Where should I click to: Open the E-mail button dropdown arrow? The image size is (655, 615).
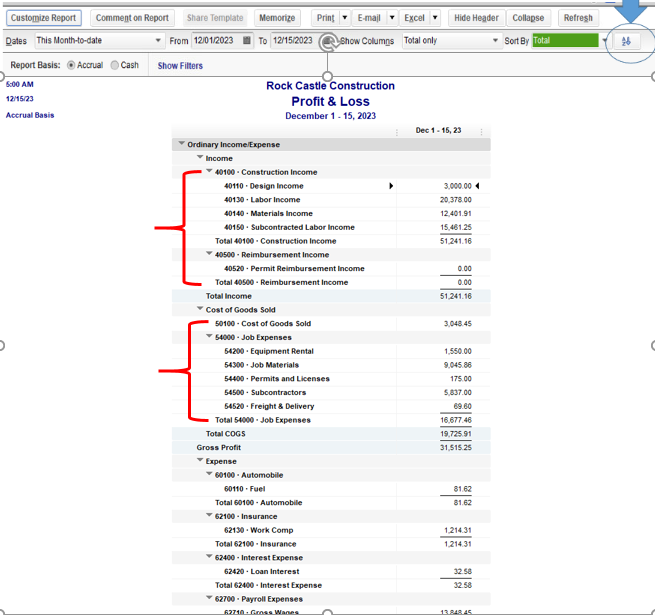(392, 18)
